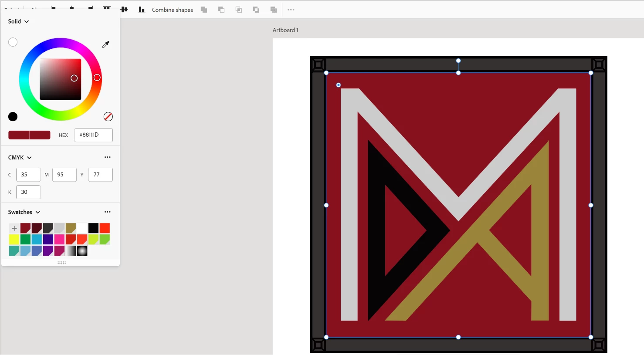The image size is (644, 355).
Task: Click the HEX color value field
Action: pos(94,135)
